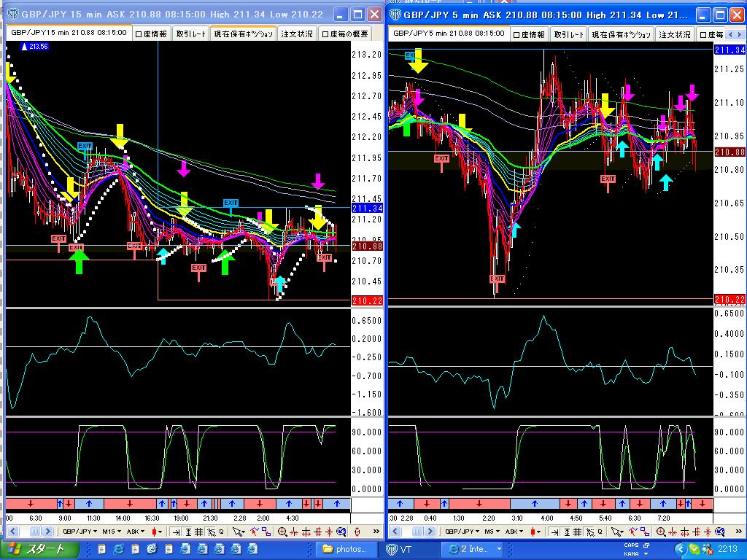Click zoom-reset blue magnifier icon in right toolbar
This screenshot has width=747, height=560.
(720, 532)
